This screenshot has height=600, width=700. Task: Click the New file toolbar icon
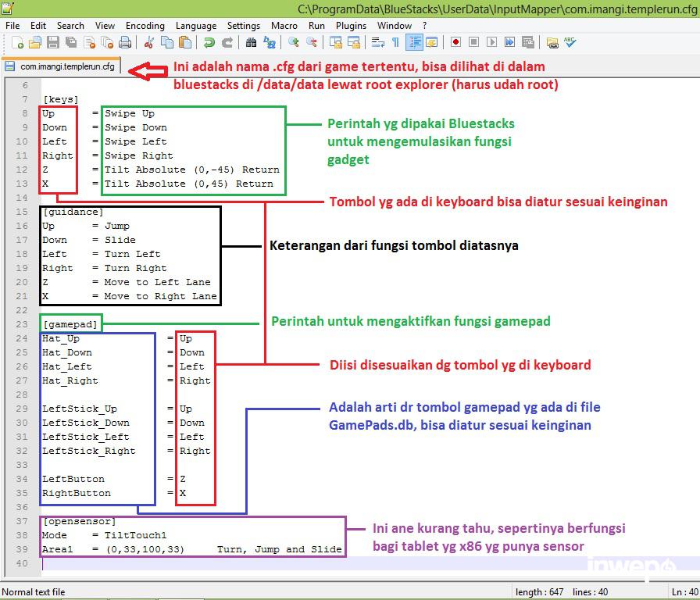click(16, 43)
